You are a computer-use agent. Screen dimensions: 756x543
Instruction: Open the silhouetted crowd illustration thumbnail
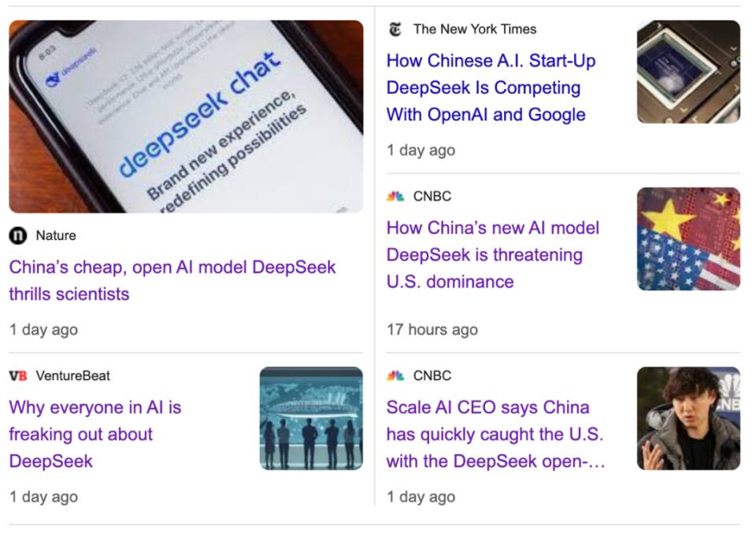pos(311,418)
